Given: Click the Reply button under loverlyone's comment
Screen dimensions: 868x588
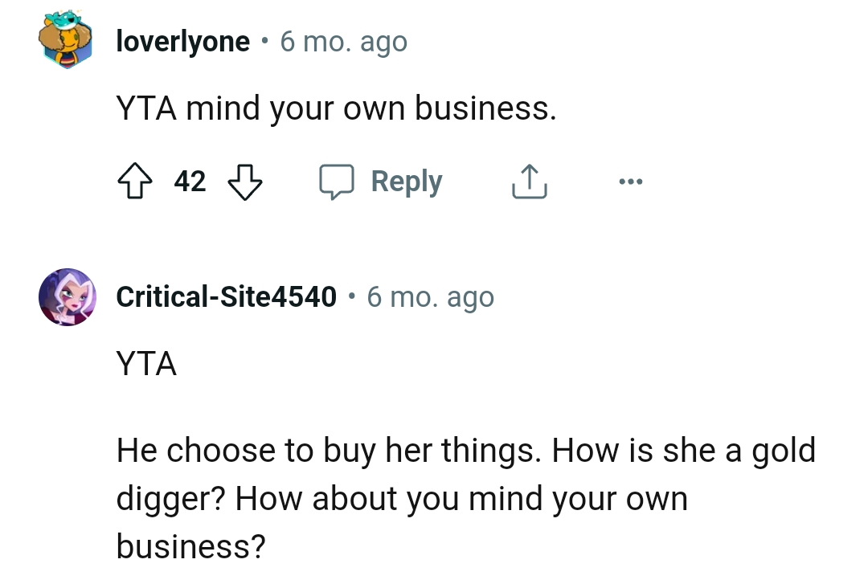Looking at the screenshot, I should point(406,181).
